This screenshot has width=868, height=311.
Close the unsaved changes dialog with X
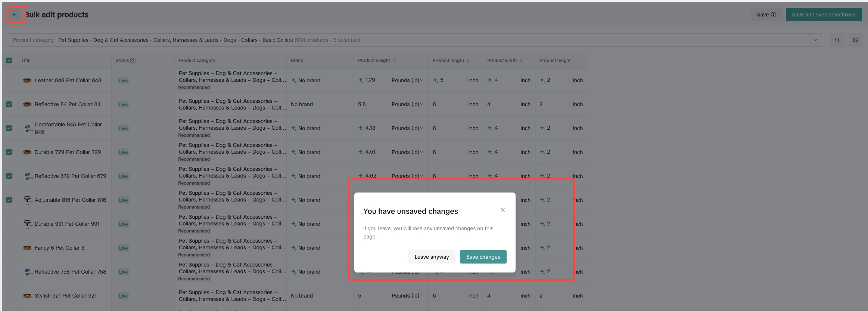pyautogui.click(x=503, y=210)
